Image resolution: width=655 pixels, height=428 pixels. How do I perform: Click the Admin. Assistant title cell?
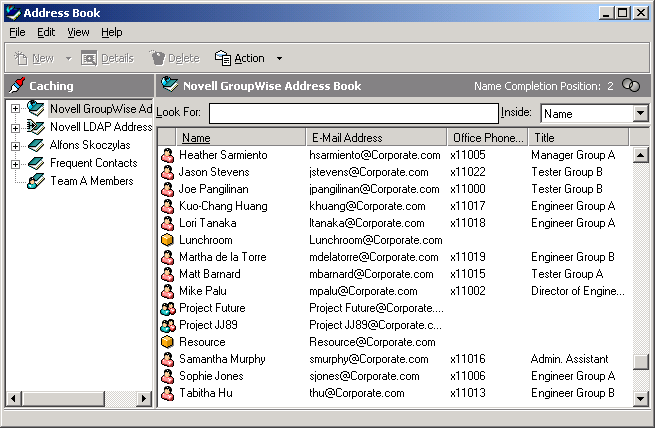point(569,359)
